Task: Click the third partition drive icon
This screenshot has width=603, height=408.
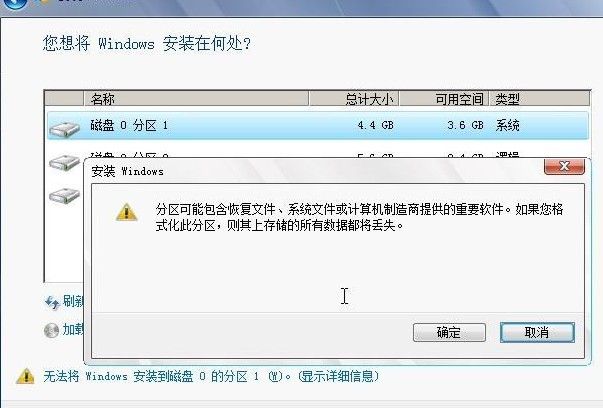Action: point(64,195)
